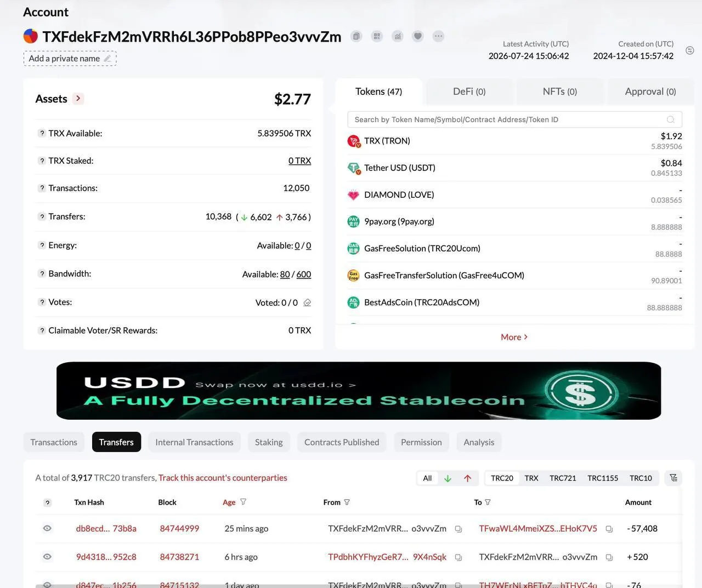Open the chart icon beside the address
This screenshot has width=702, height=588.
point(398,36)
